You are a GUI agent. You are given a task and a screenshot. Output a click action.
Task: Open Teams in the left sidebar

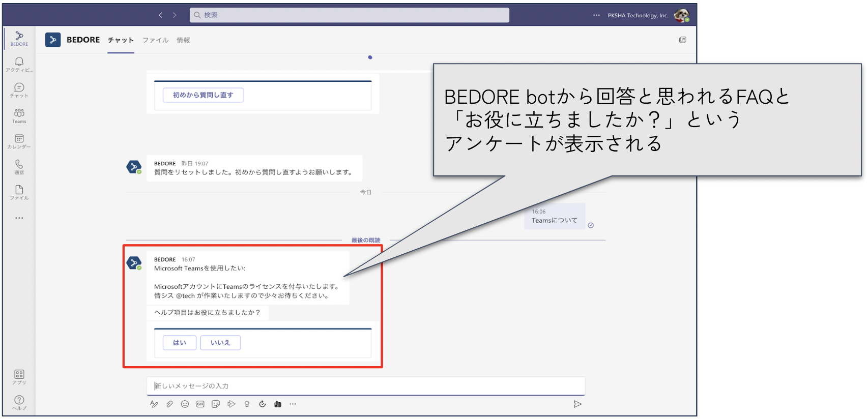coord(19,115)
